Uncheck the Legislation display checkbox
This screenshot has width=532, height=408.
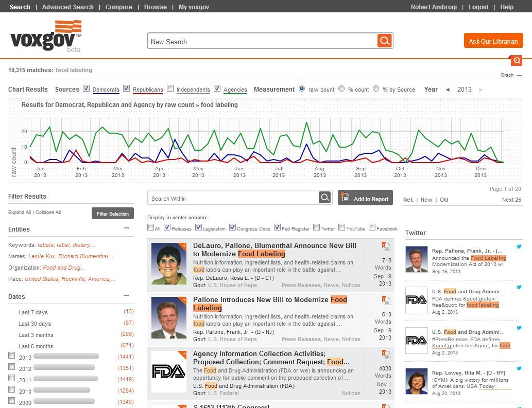(198, 227)
